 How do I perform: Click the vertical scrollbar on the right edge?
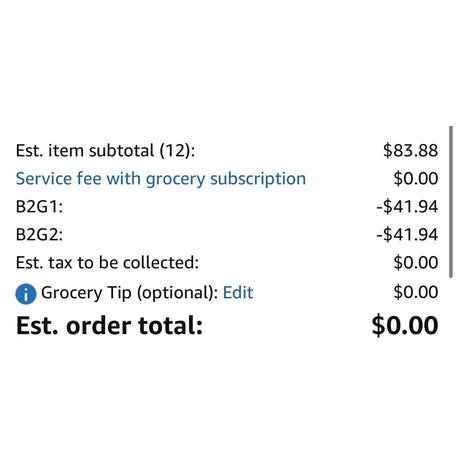tap(451, 202)
